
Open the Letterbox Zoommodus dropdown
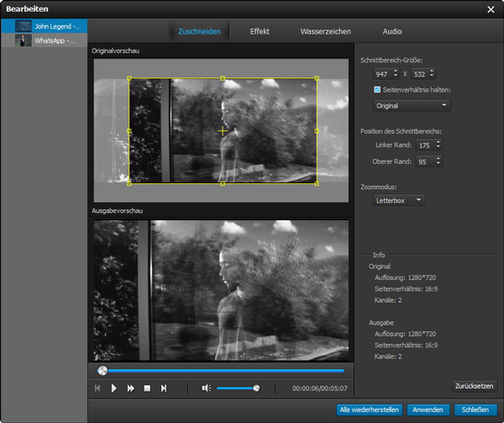(399, 200)
